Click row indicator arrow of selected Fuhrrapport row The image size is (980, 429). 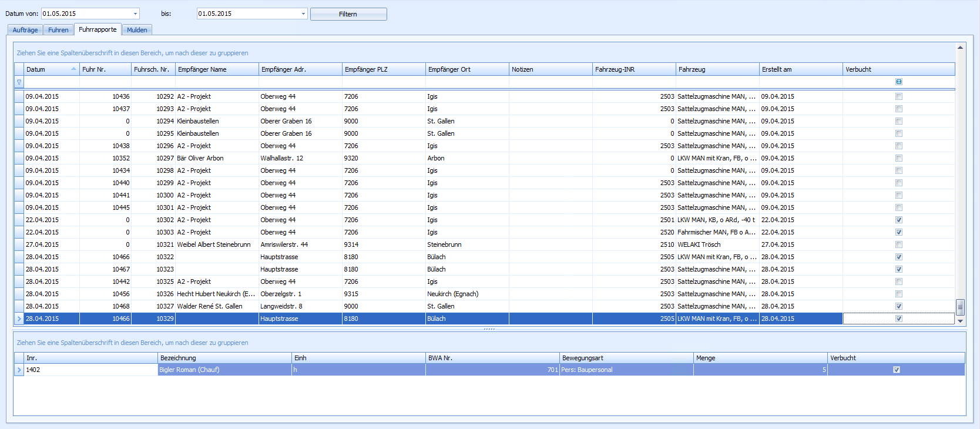pos(19,319)
